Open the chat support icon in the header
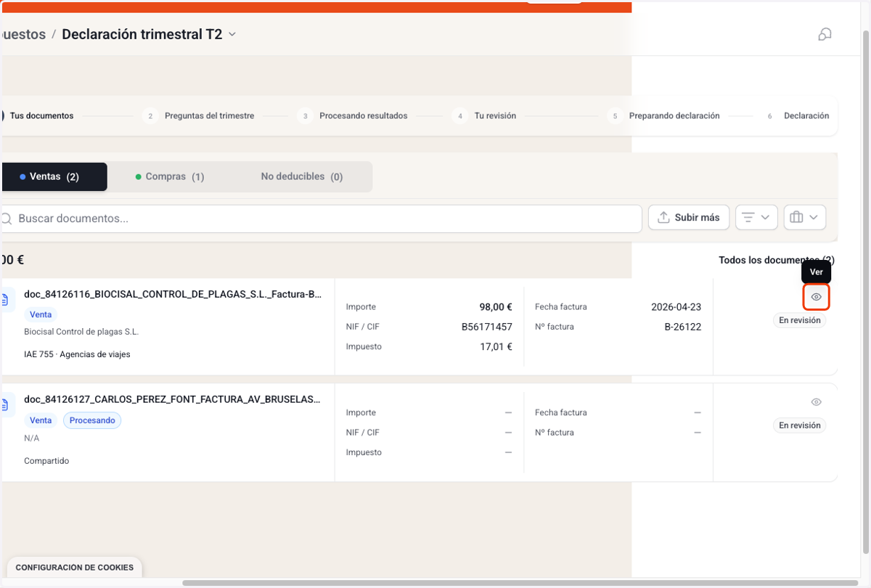 pyautogui.click(x=825, y=34)
